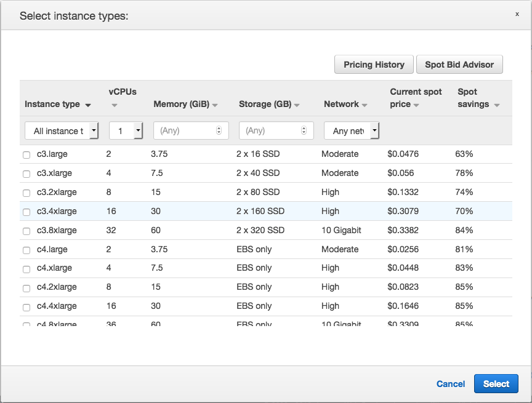Open the vCPUs minimum dropdown
The width and height of the screenshot is (532, 403).
pyautogui.click(x=126, y=130)
